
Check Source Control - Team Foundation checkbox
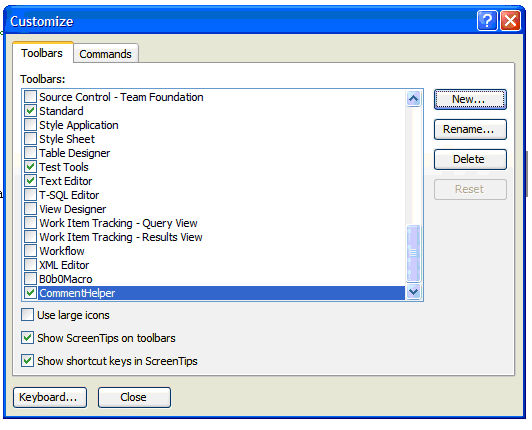[30, 97]
